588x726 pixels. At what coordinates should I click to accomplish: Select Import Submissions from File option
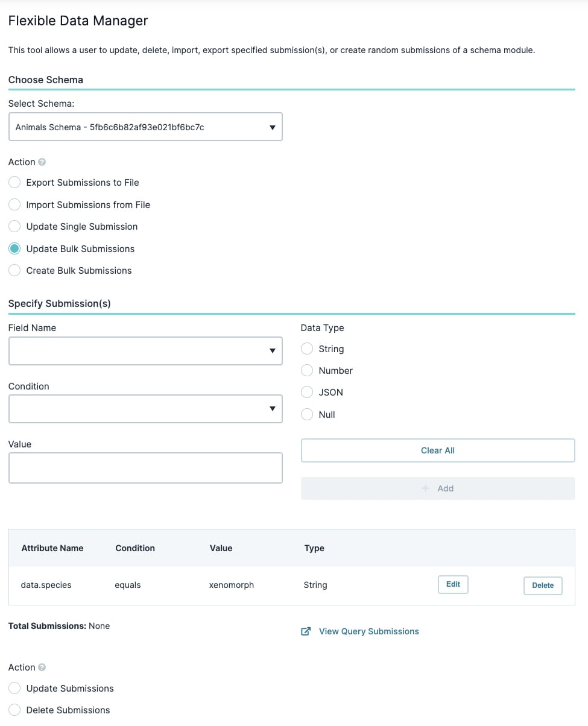14,204
